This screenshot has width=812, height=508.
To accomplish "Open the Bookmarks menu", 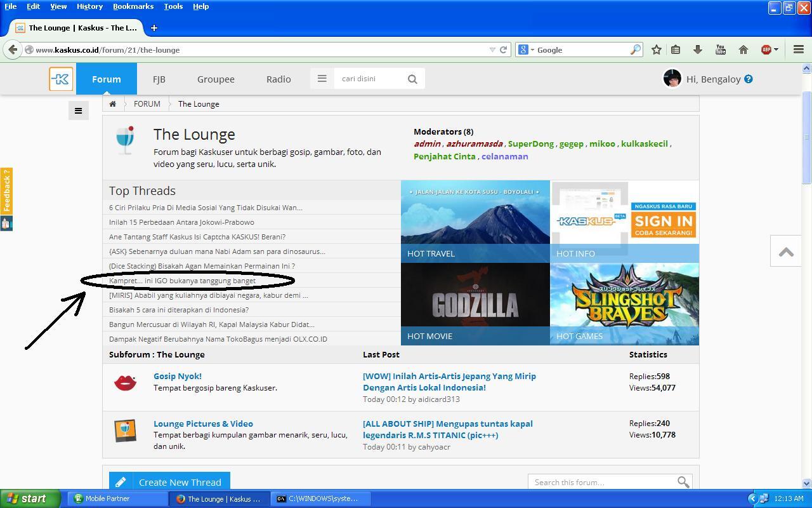I will pos(133,6).
